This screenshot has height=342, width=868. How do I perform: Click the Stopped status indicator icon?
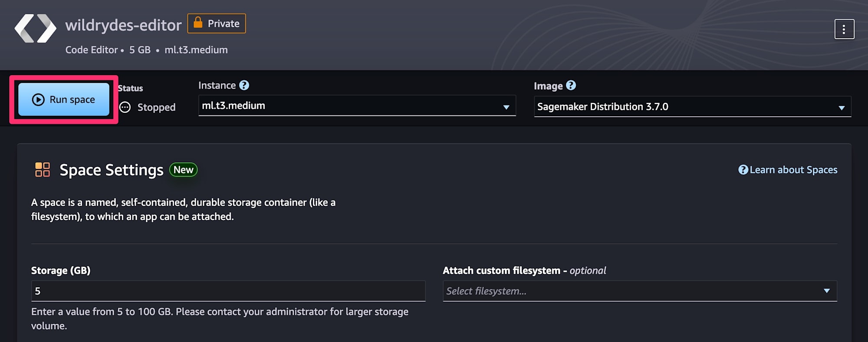point(125,107)
